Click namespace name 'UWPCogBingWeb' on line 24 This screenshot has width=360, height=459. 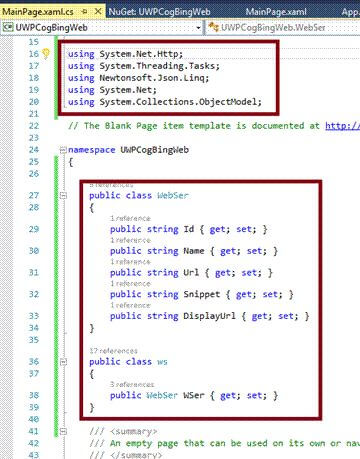coord(155,150)
